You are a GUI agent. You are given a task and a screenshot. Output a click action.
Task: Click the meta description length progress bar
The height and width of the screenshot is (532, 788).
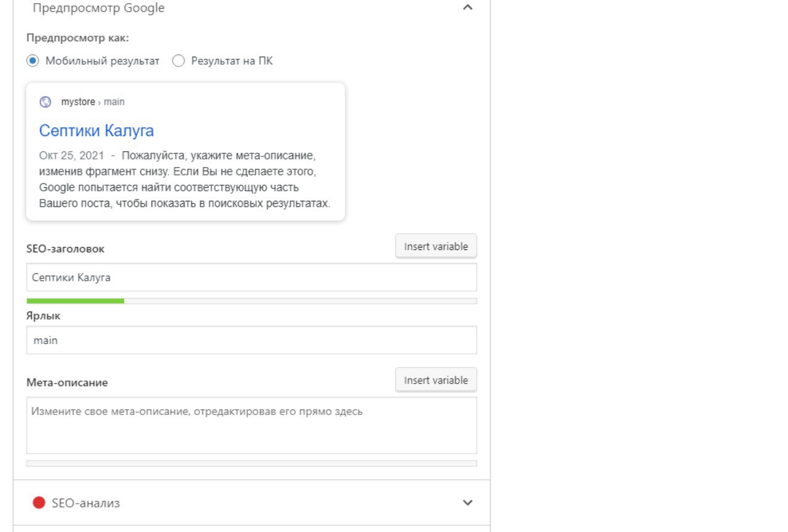click(x=252, y=464)
